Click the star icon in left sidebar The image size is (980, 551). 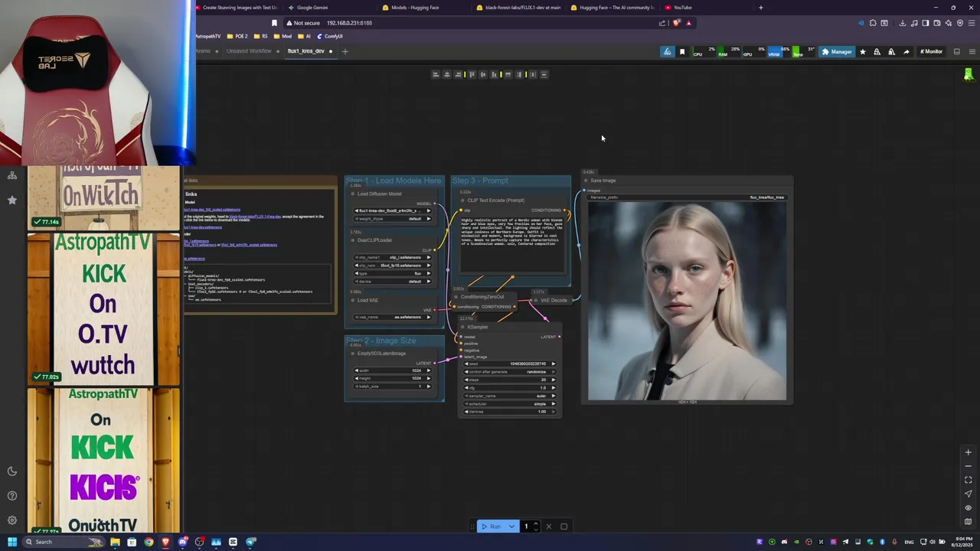(x=11, y=200)
